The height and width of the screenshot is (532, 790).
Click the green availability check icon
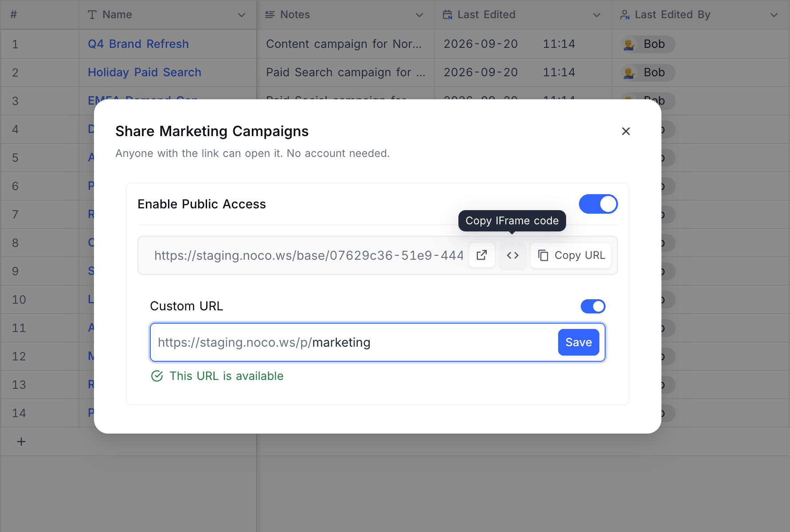tap(157, 376)
